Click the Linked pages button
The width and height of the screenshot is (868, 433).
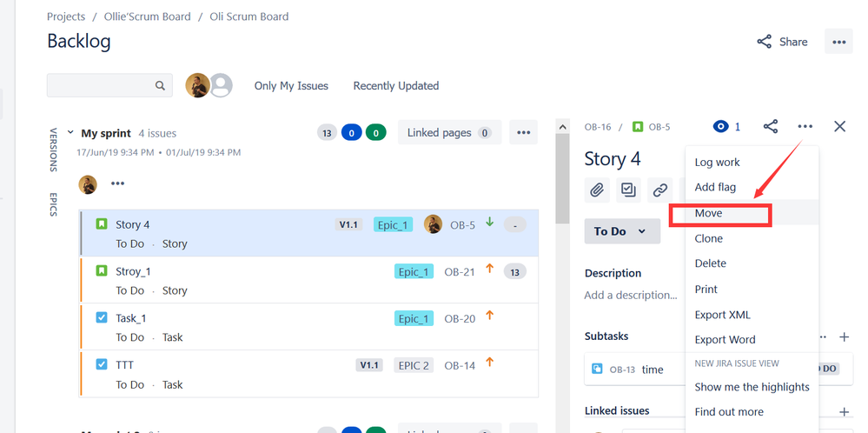coord(449,133)
